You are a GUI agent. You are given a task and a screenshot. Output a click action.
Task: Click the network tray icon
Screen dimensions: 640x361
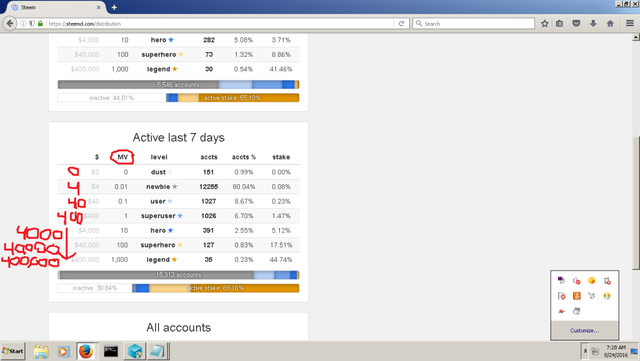[x=596, y=351]
